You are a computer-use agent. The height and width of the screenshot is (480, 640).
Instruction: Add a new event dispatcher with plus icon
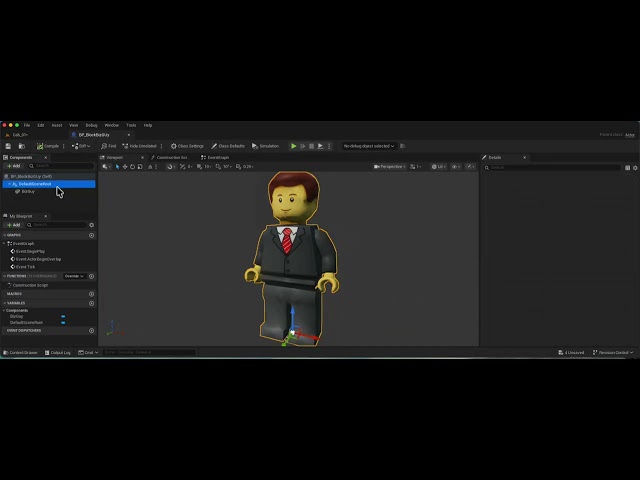91,331
